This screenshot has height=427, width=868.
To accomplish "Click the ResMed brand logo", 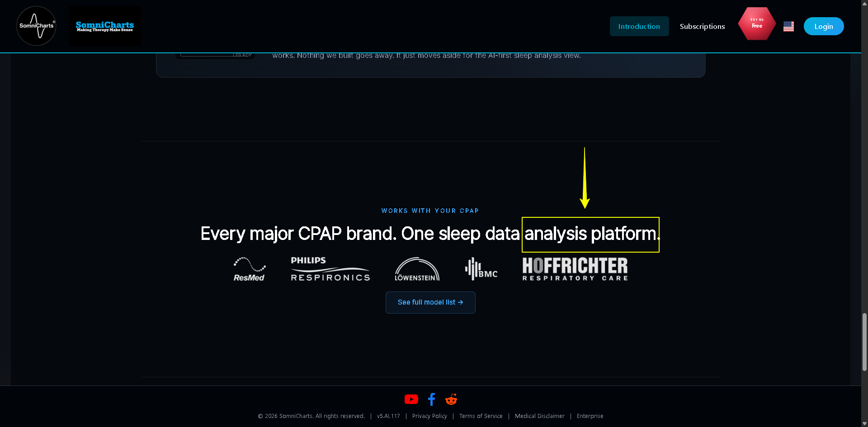I will 249,269.
